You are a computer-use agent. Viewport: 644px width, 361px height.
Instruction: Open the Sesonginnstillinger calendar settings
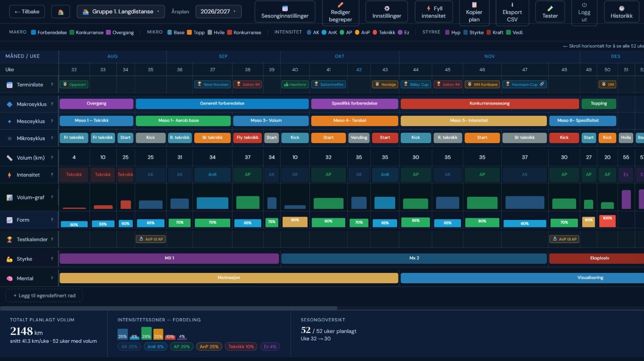[285, 12]
